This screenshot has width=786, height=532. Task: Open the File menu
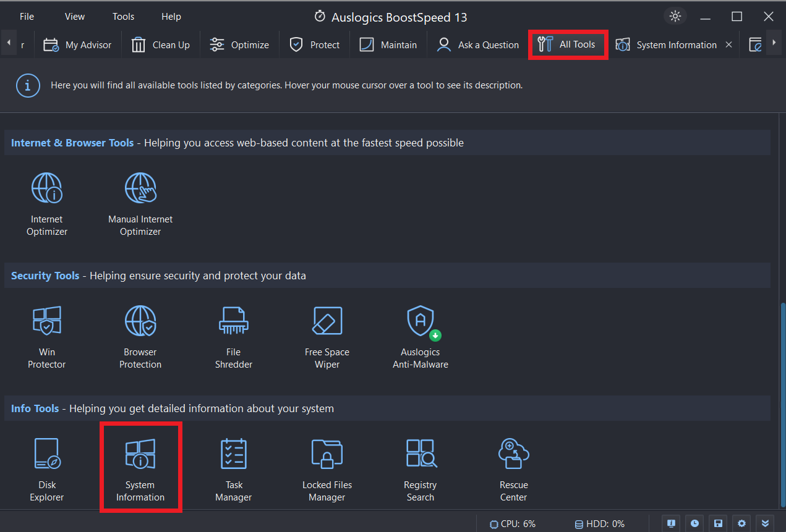[27, 17]
